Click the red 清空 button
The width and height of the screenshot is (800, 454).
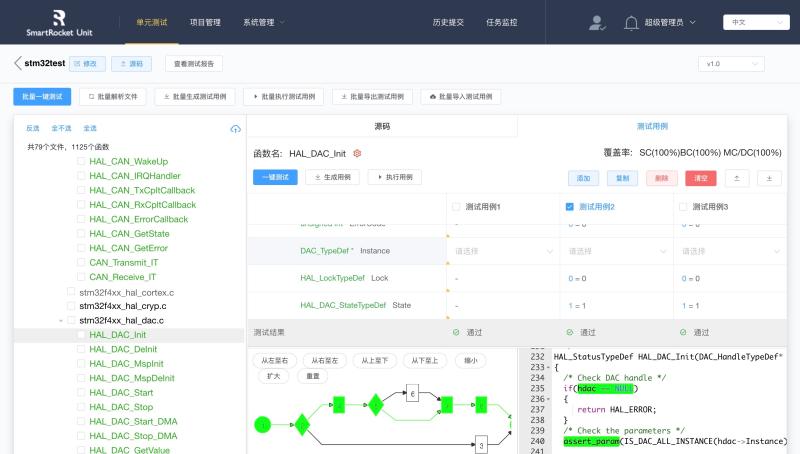[699, 177]
